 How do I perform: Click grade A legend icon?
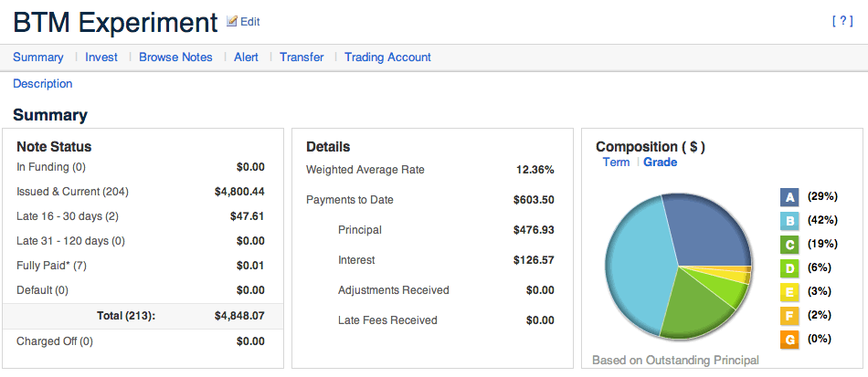(790, 197)
